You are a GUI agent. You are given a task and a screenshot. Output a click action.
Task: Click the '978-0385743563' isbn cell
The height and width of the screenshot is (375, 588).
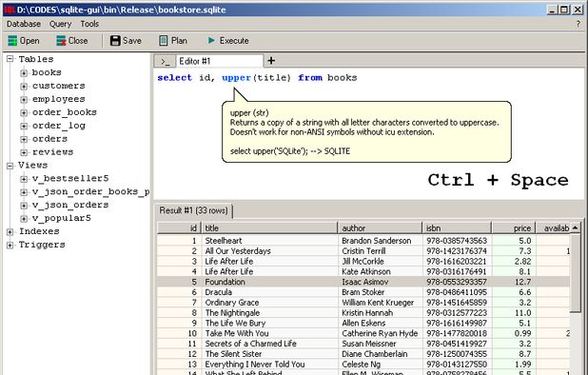click(457, 241)
